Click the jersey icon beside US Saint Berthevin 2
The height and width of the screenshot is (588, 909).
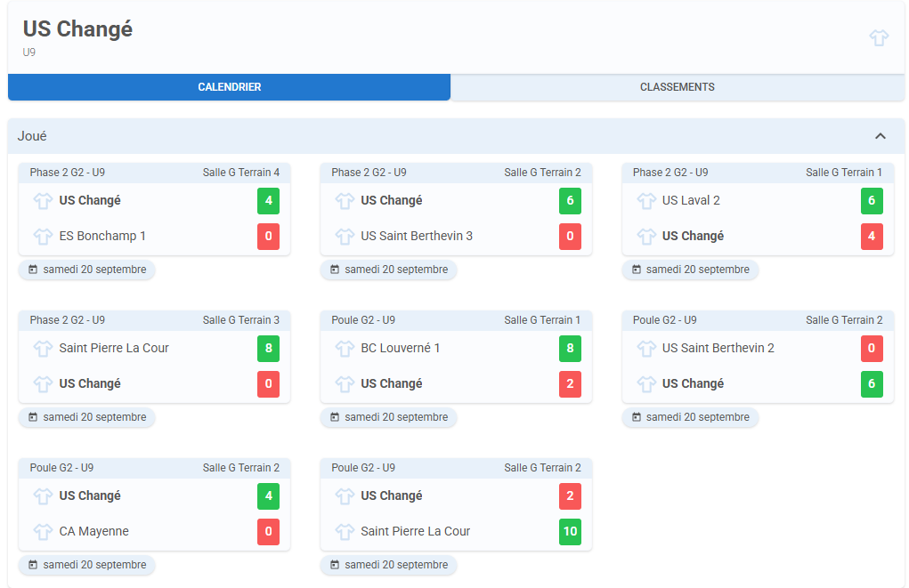(x=646, y=349)
